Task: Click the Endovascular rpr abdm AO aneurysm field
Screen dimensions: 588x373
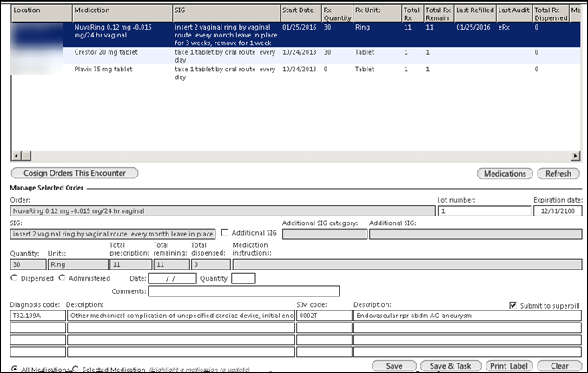Action: click(x=467, y=316)
